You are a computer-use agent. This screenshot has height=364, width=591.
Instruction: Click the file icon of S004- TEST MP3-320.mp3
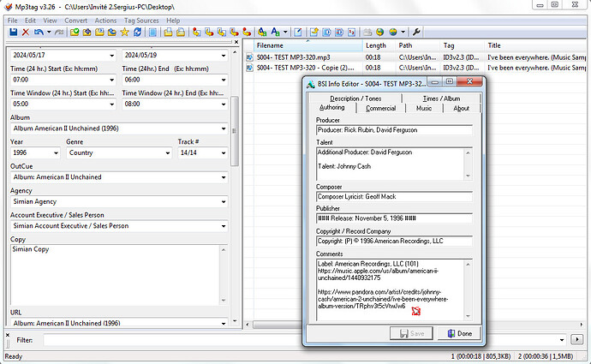(x=249, y=57)
